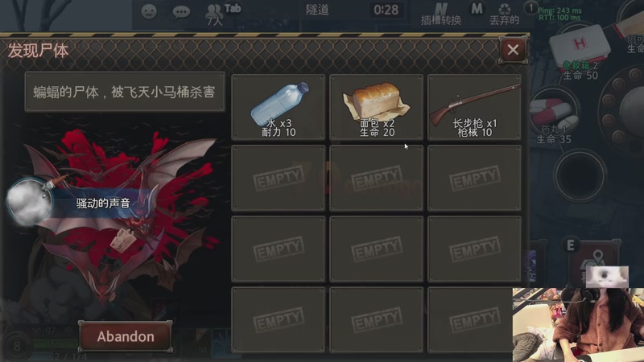Open the chat bubble icon
The image size is (644, 362).
[181, 12]
